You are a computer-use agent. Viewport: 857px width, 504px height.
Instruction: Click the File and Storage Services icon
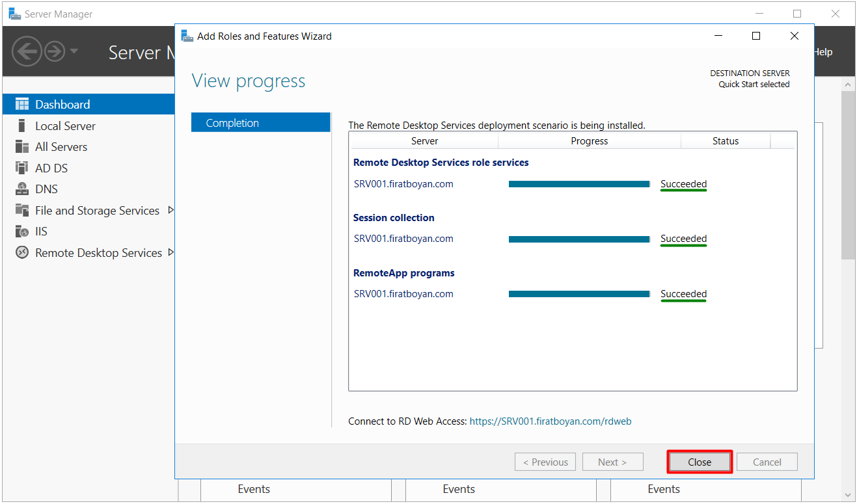point(22,210)
